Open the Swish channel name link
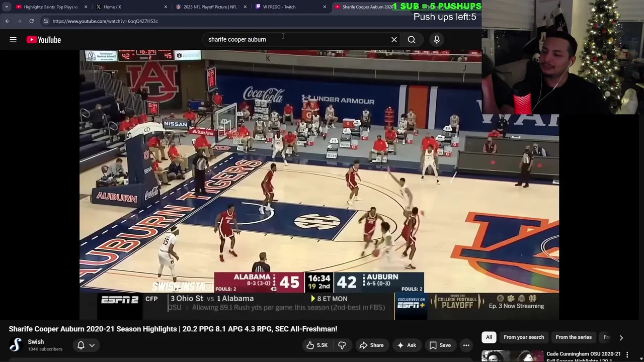Image resolution: width=644 pixels, height=362 pixels. (36, 342)
